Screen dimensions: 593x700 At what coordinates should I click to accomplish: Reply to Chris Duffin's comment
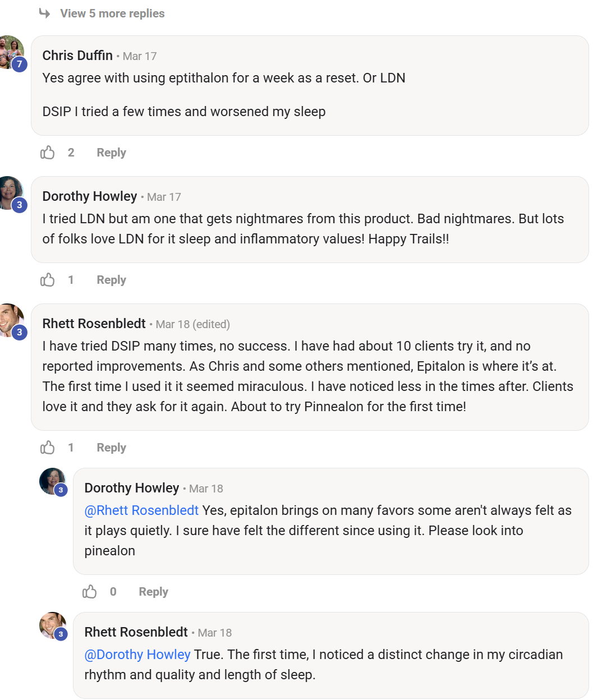(111, 153)
